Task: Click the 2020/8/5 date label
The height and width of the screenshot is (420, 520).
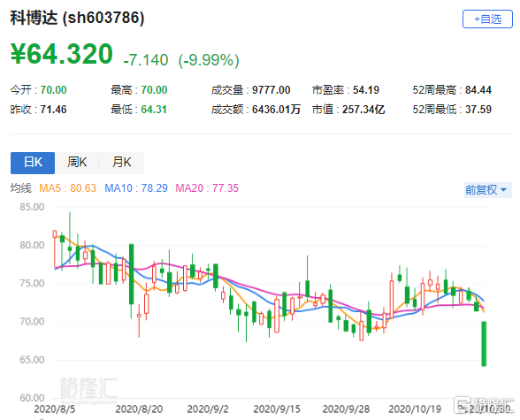Action: (55, 409)
